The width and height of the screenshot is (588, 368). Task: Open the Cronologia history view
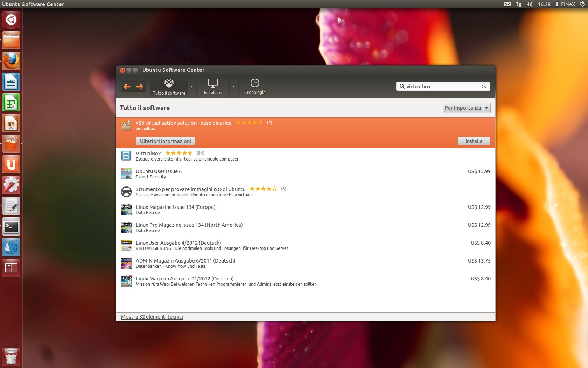tap(255, 87)
